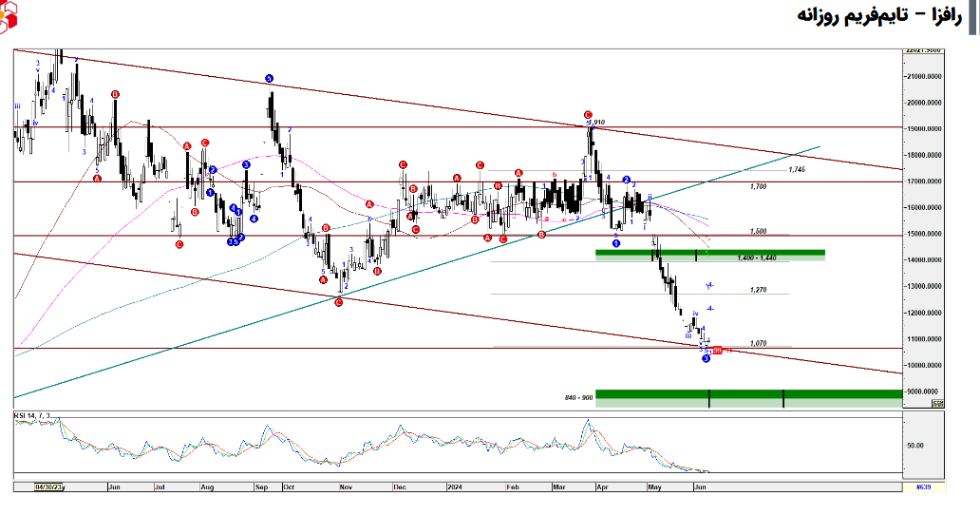This screenshot has height=515, width=980.
Task: Click blue wave 5 marker at September peak
Action: click(x=270, y=79)
